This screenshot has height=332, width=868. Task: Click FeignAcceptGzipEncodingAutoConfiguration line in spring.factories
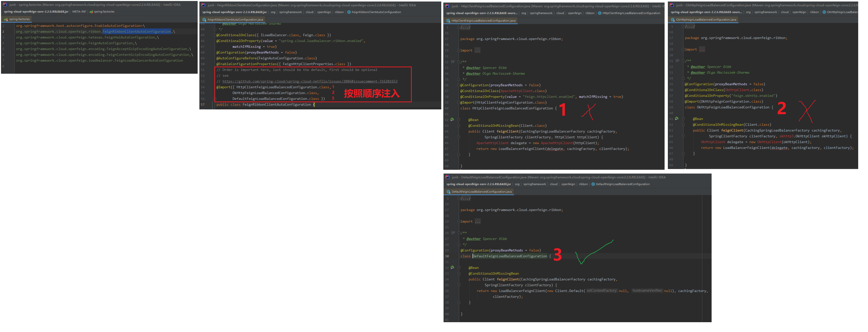[103, 49]
